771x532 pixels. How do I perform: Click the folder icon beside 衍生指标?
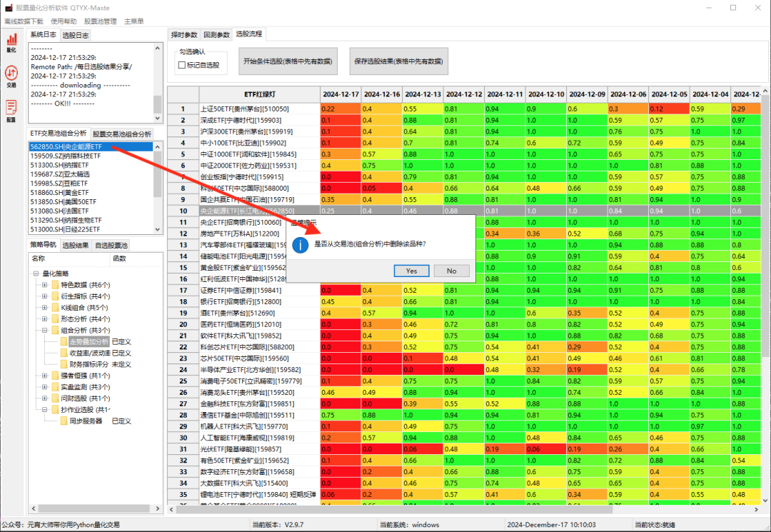point(55,296)
